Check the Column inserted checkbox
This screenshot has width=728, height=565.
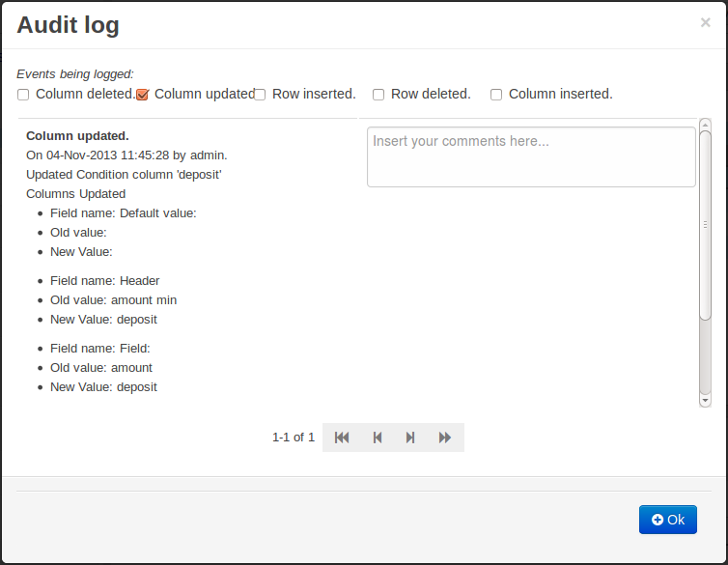pos(496,95)
